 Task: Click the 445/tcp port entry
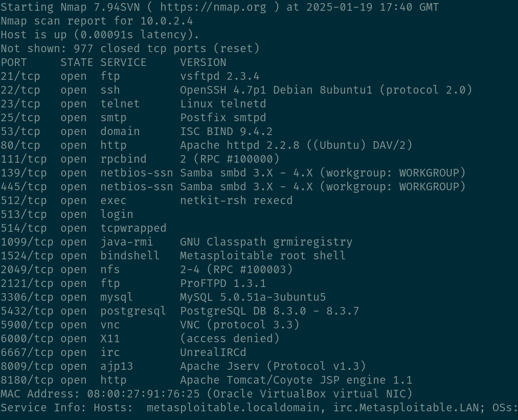point(24,187)
